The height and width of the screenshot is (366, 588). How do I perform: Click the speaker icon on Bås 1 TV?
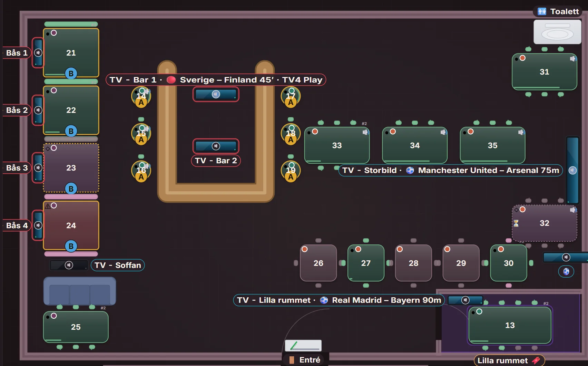[x=38, y=53]
